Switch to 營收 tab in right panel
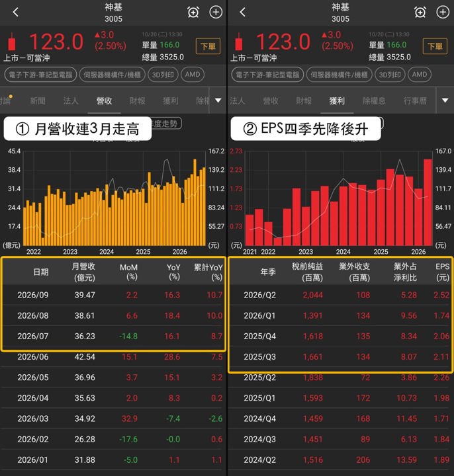This screenshot has height=476, width=454. pyautogui.click(x=271, y=100)
